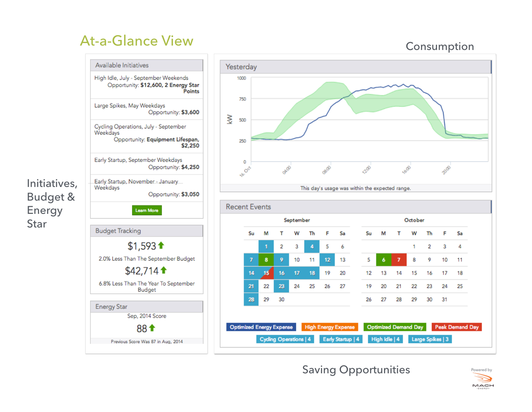Click the Recent Events panel header
Image resolution: width=532 pixels, height=412 pixels.
tap(356, 207)
